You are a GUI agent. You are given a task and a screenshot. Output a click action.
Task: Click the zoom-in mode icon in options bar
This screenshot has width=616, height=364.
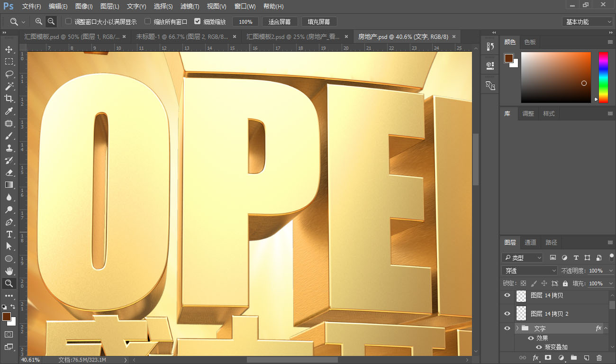(39, 21)
